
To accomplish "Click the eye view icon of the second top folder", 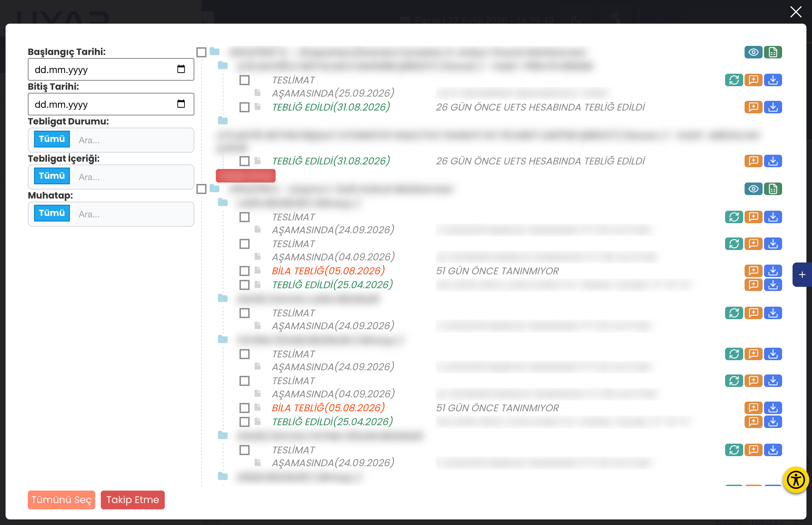I will click(x=753, y=189).
